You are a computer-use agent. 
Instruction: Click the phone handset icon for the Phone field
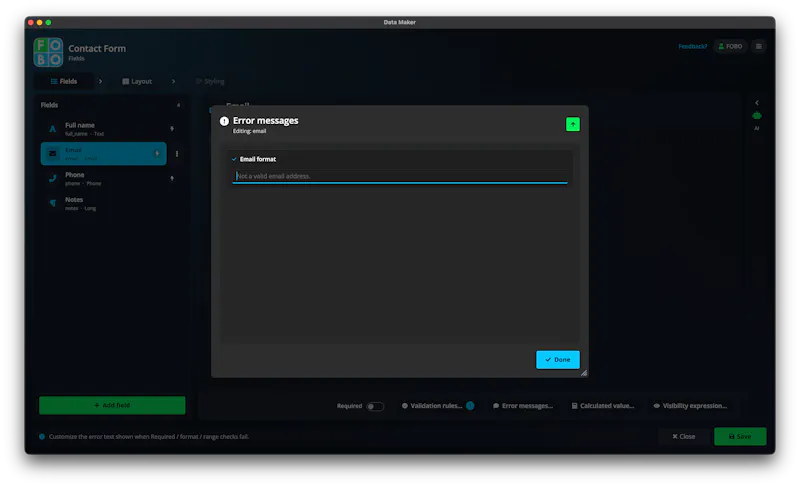click(53, 178)
